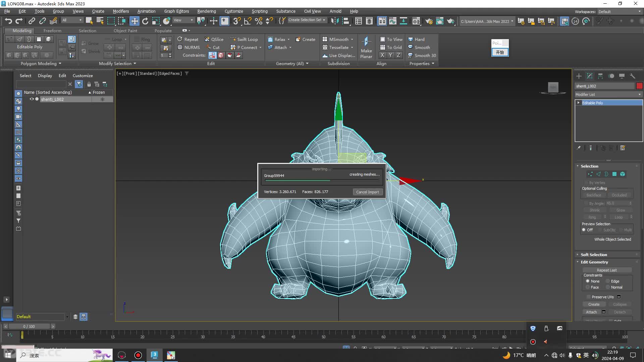Switch to the Freeform ribbon tab
The width and height of the screenshot is (644, 362).
pyautogui.click(x=52, y=31)
